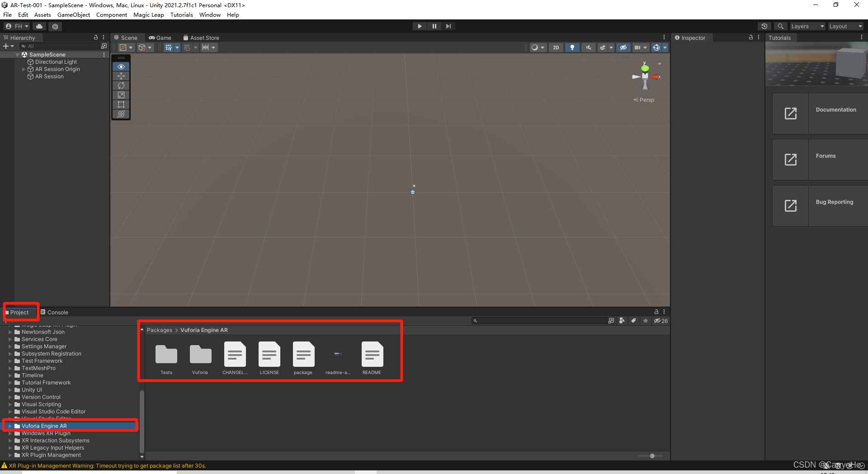The height and width of the screenshot is (474, 868).
Task: Click the Step frame button
Action: [x=448, y=26]
